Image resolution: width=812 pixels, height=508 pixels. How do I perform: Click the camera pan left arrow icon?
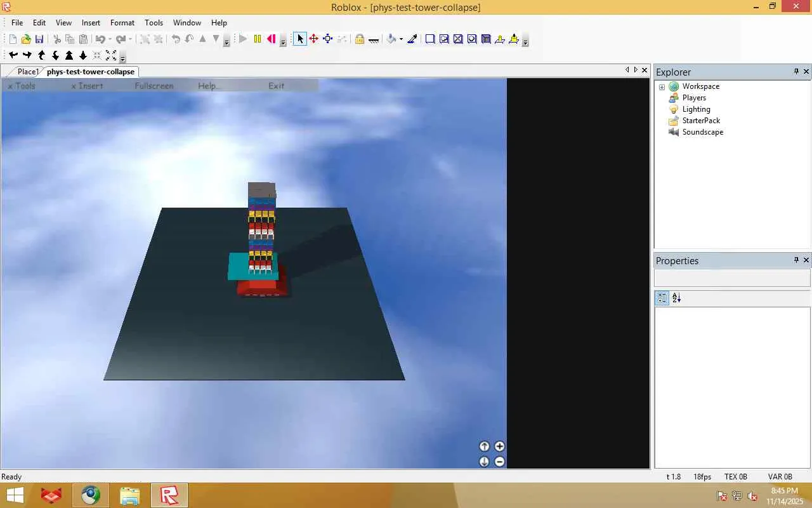[13, 56]
